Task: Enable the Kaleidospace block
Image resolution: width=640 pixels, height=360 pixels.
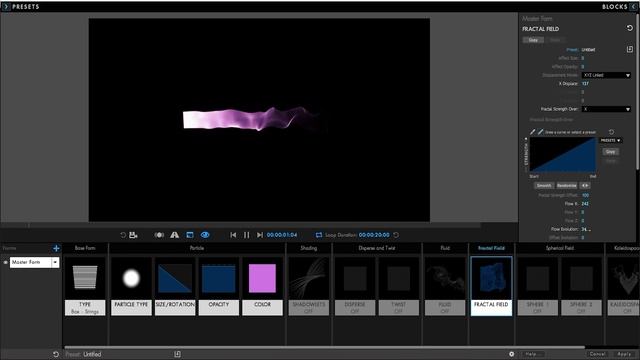Action: pyautogui.click(x=624, y=286)
